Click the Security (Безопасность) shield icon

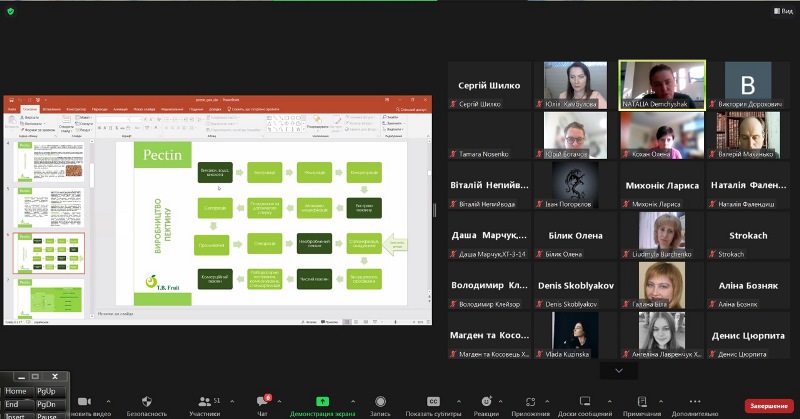coord(147,401)
